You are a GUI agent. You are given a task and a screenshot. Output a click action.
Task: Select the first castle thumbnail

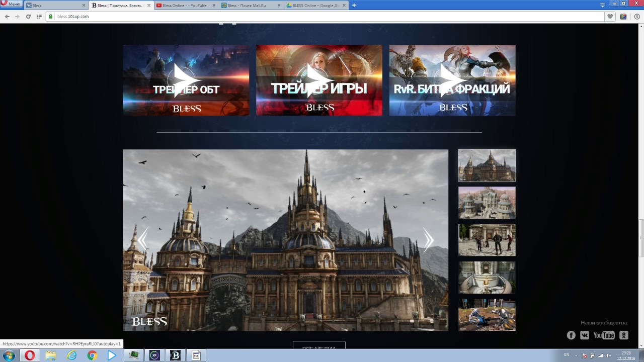point(487,165)
